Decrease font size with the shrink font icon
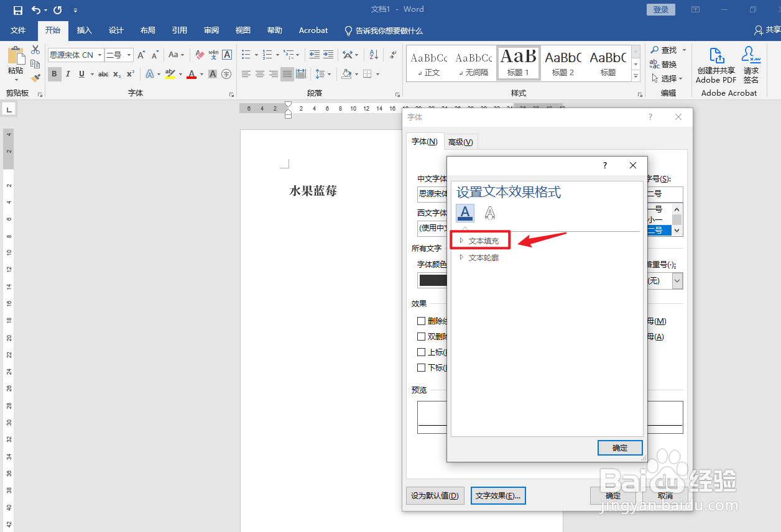 tap(155, 55)
